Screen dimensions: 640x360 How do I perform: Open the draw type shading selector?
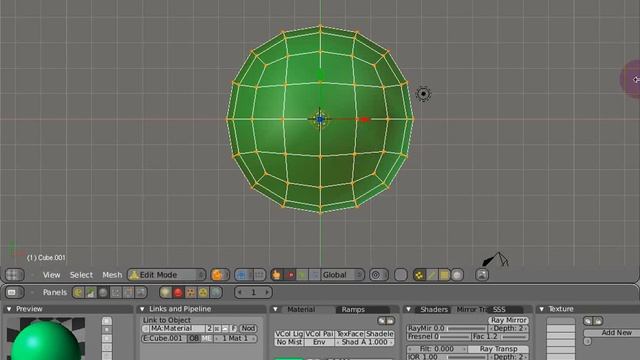tap(220, 275)
